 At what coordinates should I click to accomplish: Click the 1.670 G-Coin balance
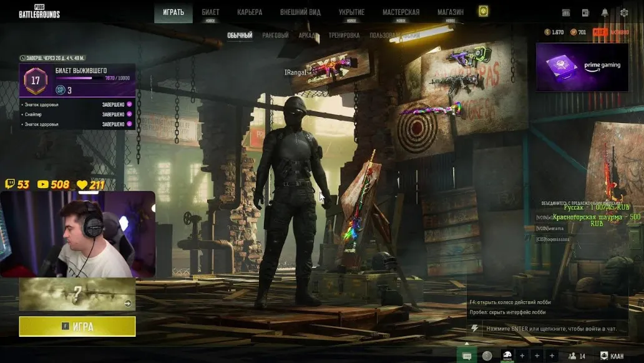tap(558, 32)
